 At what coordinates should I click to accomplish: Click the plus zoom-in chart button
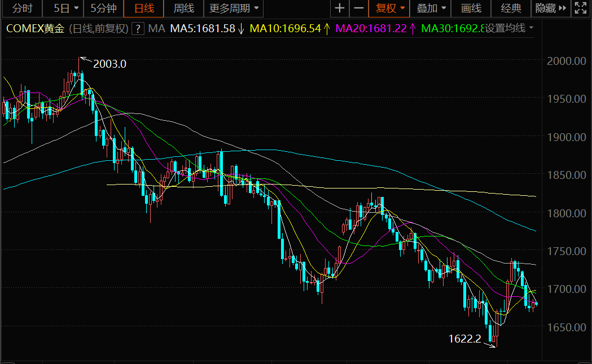tap(339, 8)
